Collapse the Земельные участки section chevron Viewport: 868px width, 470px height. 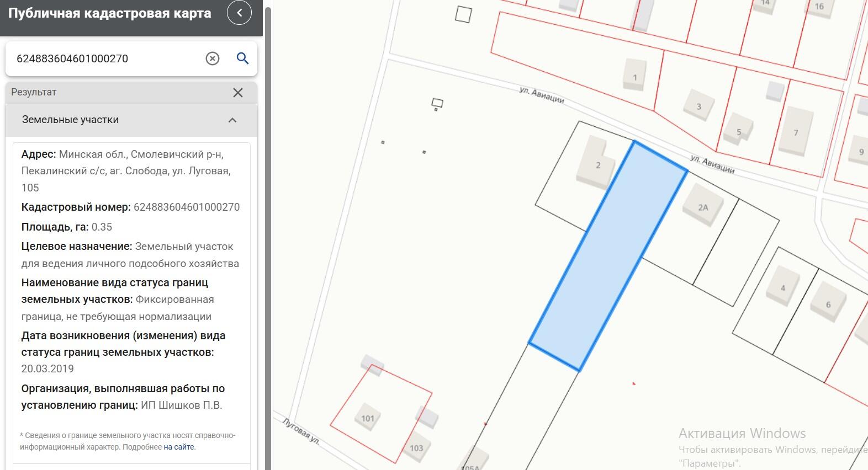[x=232, y=120]
